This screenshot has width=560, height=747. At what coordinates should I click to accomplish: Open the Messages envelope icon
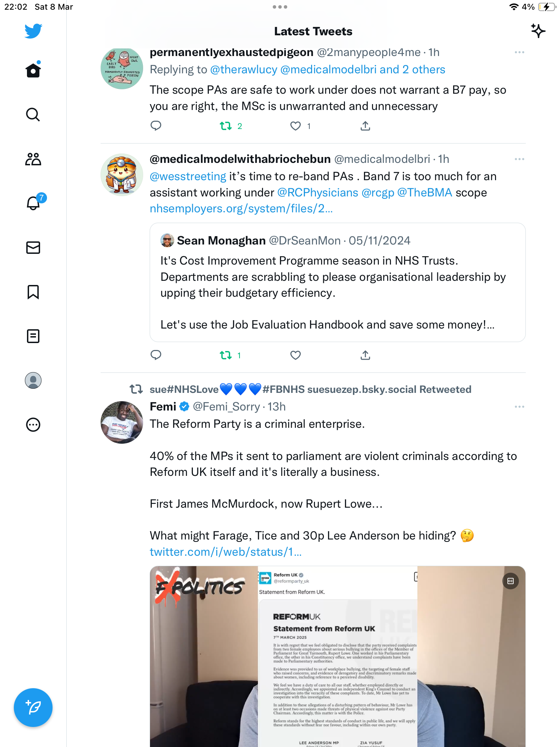(x=33, y=248)
